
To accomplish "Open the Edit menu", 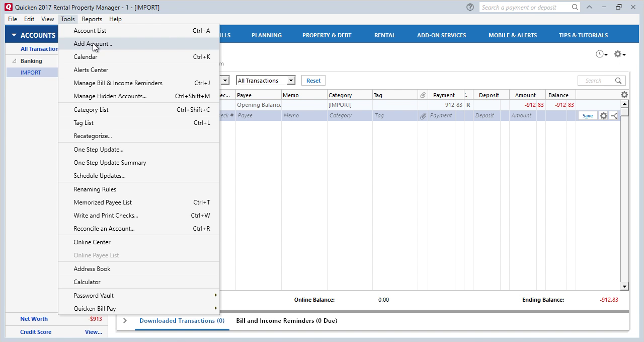I will pos(29,19).
